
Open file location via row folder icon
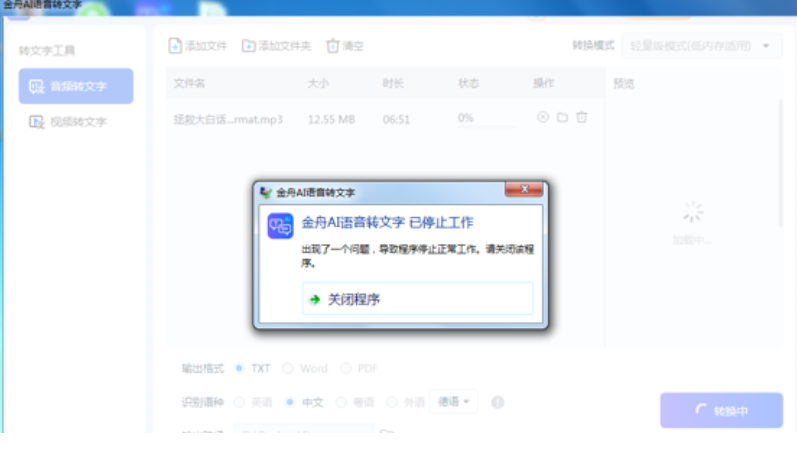pos(562,117)
